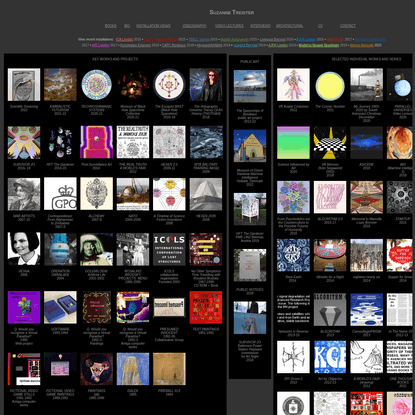
Task: Open the OPERATION SWANLAKE thumbnail
Action: point(60,249)
